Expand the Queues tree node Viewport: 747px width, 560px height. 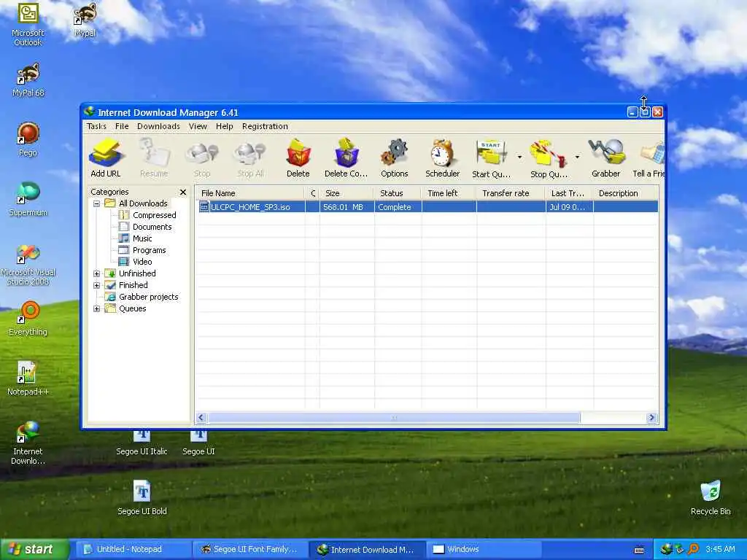point(96,308)
